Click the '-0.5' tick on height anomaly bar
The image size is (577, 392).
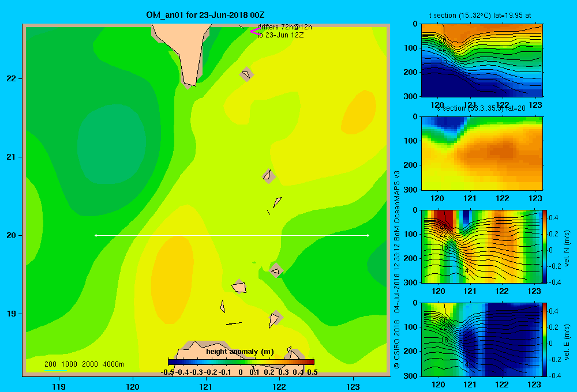tap(167, 372)
